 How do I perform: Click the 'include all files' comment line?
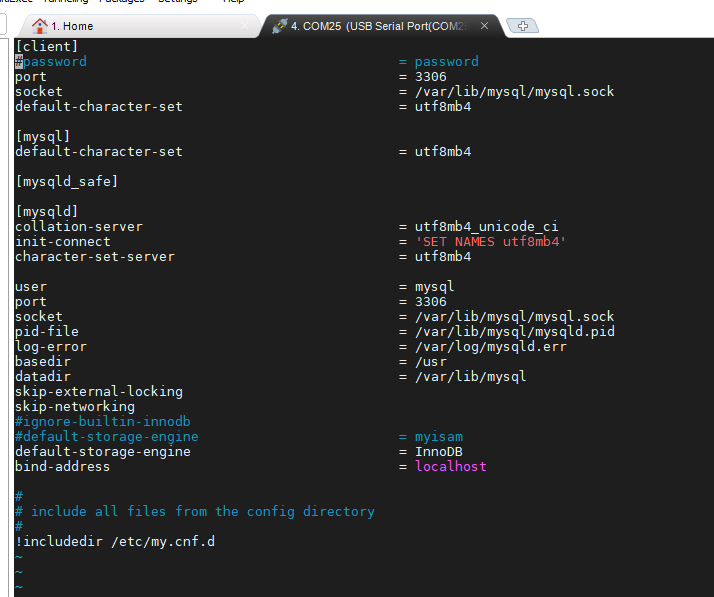(x=195, y=511)
